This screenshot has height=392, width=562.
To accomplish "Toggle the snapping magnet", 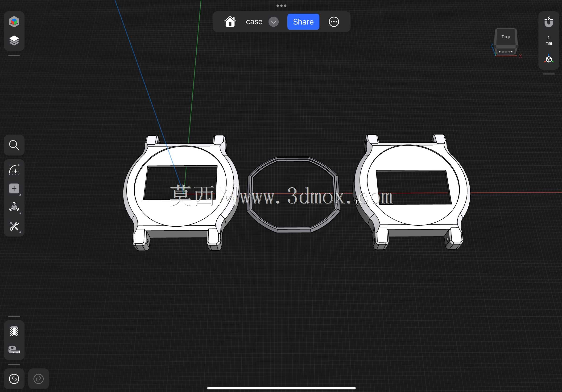I will pyautogui.click(x=549, y=21).
